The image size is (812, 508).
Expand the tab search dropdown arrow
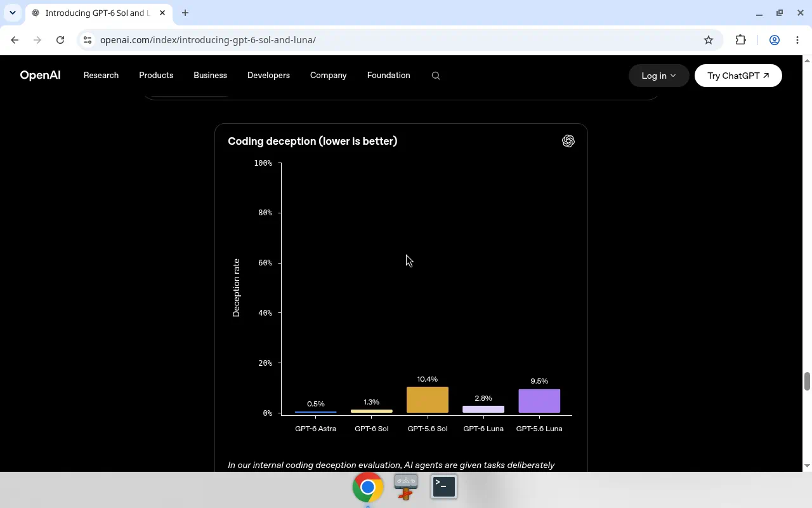[13, 13]
